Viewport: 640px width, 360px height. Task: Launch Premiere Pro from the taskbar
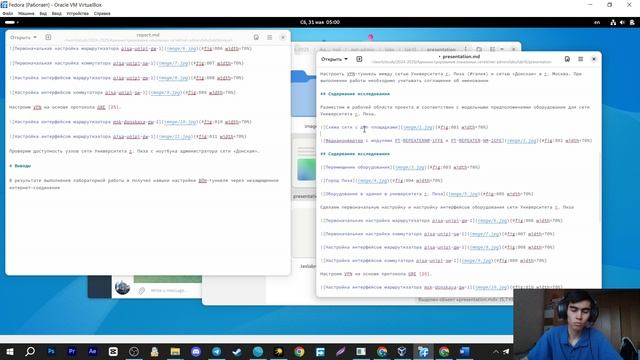tap(72, 351)
